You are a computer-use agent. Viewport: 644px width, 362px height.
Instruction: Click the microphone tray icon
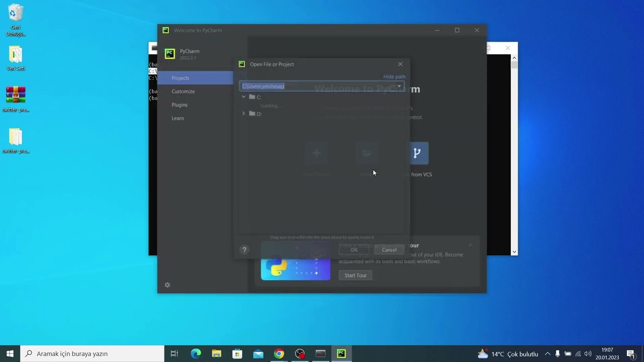coord(557,353)
